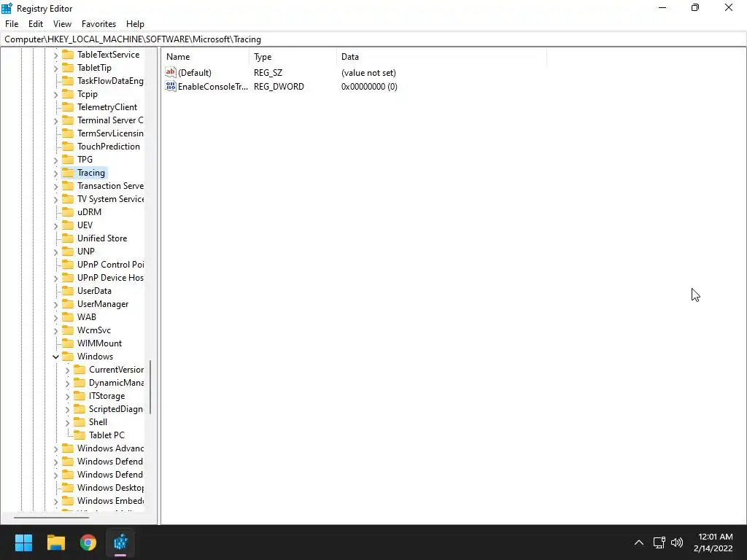Open the Windows Start menu
Image resolution: width=747 pixels, height=560 pixels.
click(23, 542)
